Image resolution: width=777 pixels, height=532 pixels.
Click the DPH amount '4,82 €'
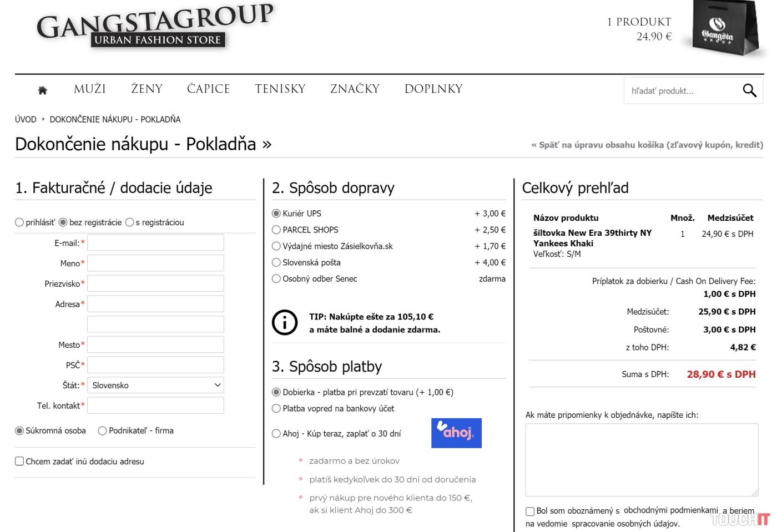pyautogui.click(x=743, y=347)
